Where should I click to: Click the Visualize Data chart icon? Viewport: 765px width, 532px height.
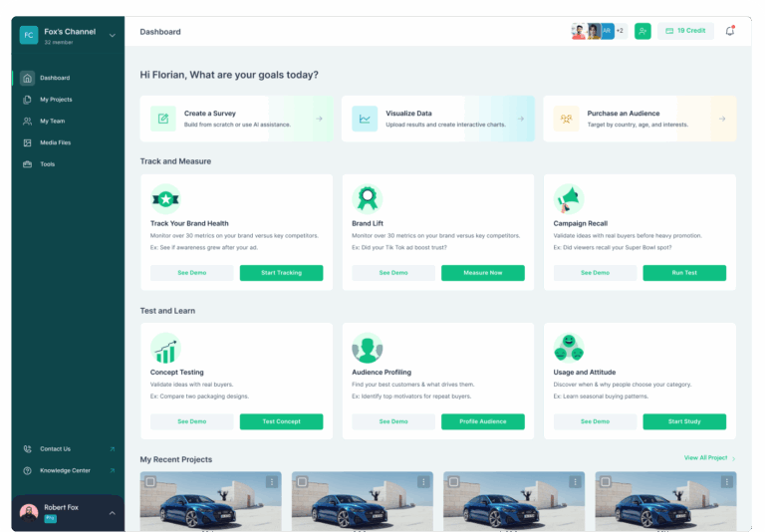tap(365, 119)
